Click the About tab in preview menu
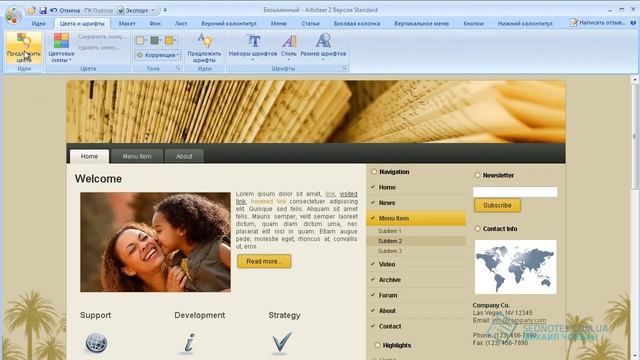The height and width of the screenshot is (360, 640). point(184,156)
